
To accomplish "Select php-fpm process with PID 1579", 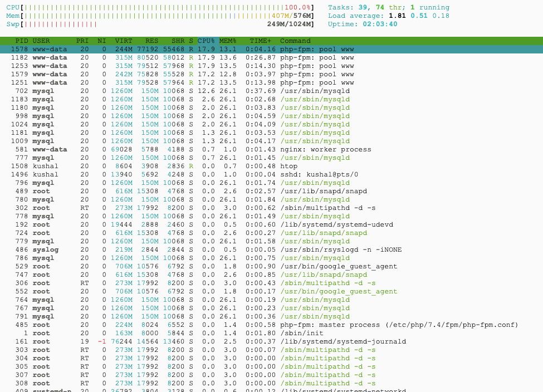I will coord(272,74).
